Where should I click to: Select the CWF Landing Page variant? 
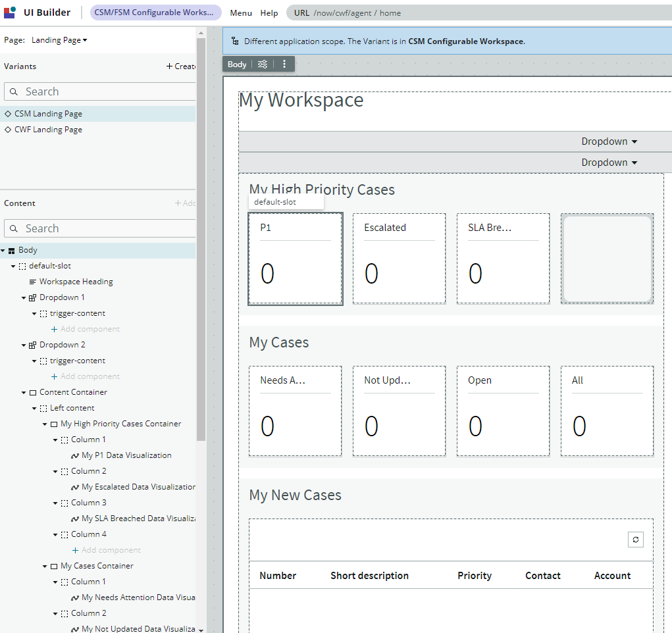(47, 129)
